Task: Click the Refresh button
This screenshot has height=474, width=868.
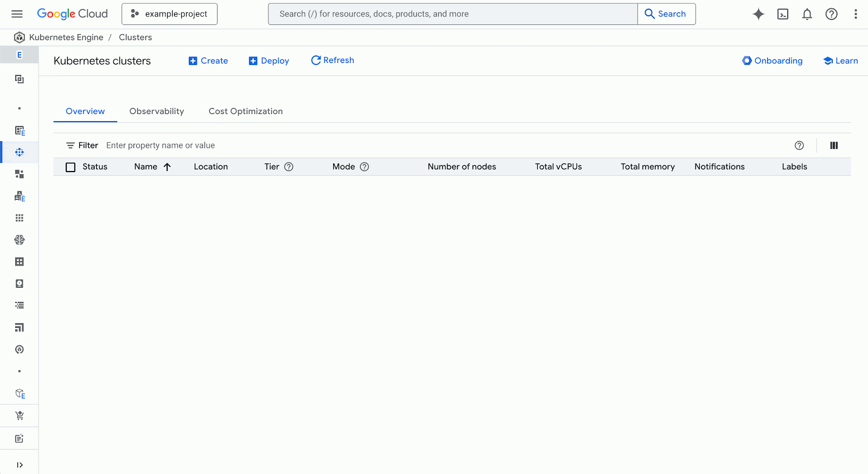Action: [332, 60]
